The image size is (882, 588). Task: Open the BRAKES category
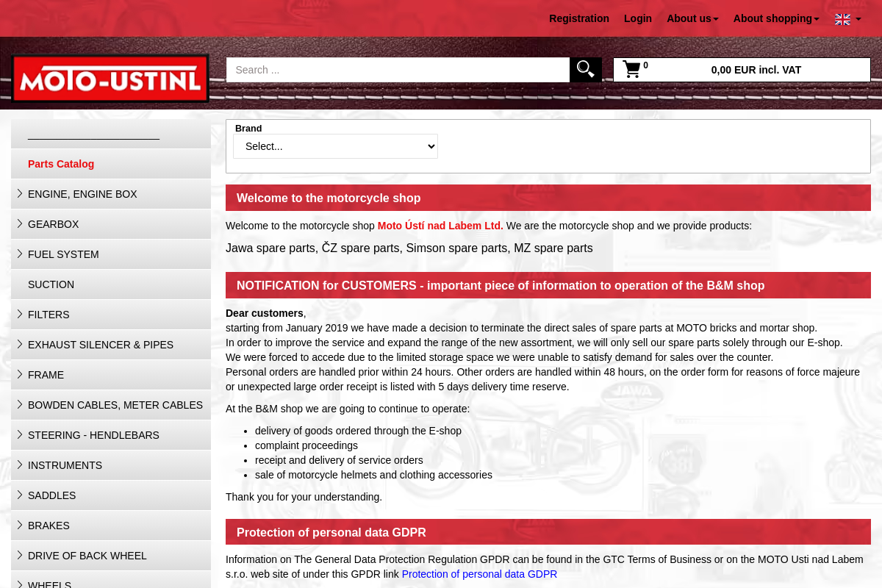tap(111, 526)
